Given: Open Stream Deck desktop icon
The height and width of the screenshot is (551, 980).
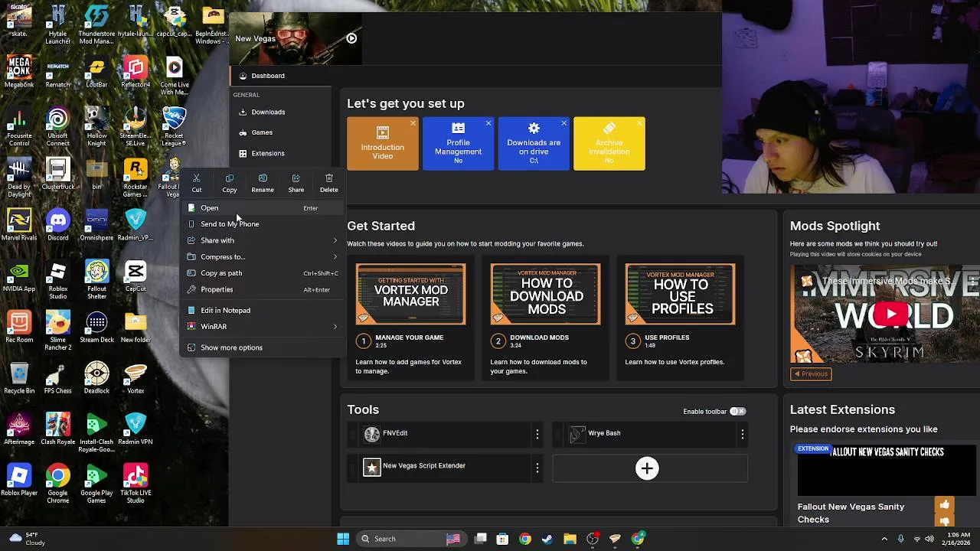Looking at the screenshot, I should pyautogui.click(x=96, y=328).
